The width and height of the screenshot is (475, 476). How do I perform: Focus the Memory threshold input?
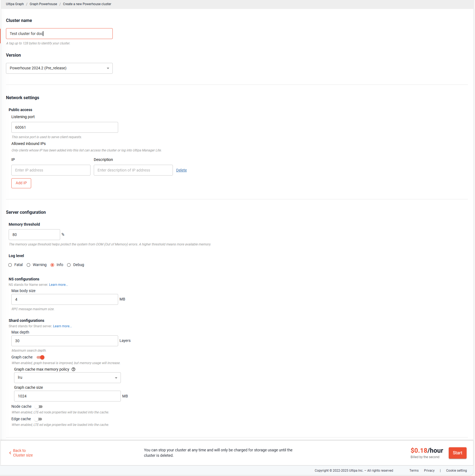(x=34, y=235)
